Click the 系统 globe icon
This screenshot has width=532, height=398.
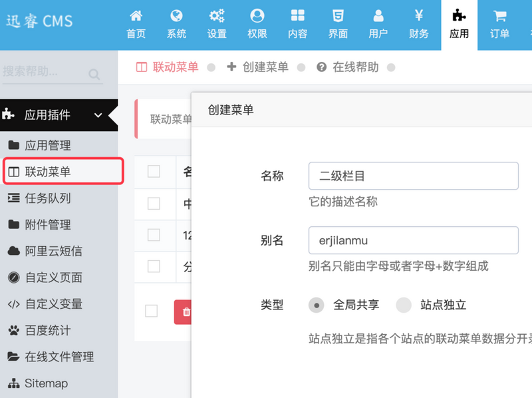point(176,15)
